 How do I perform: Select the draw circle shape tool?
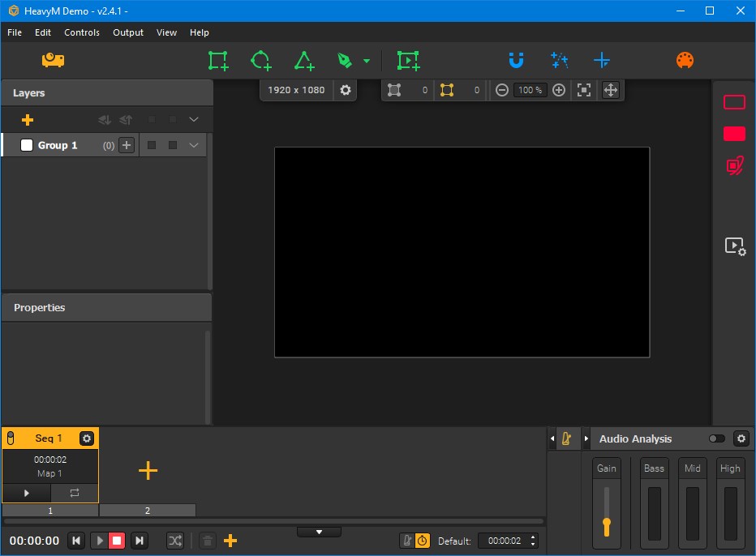pos(260,61)
